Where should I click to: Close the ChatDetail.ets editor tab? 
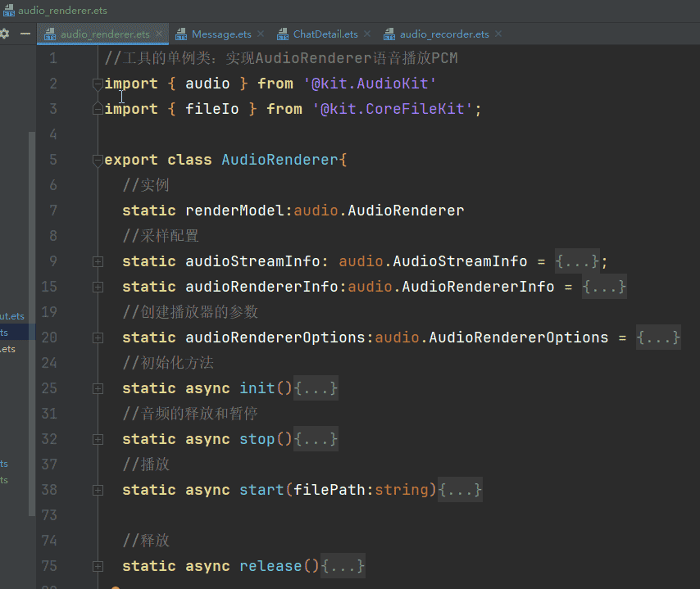pyautogui.click(x=366, y=34)
